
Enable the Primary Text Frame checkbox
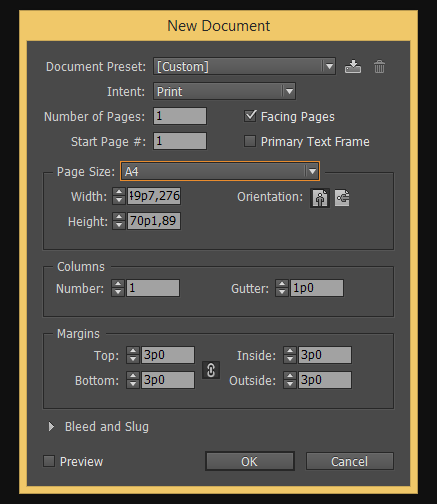pyautogui.click(x=250, y=141)
